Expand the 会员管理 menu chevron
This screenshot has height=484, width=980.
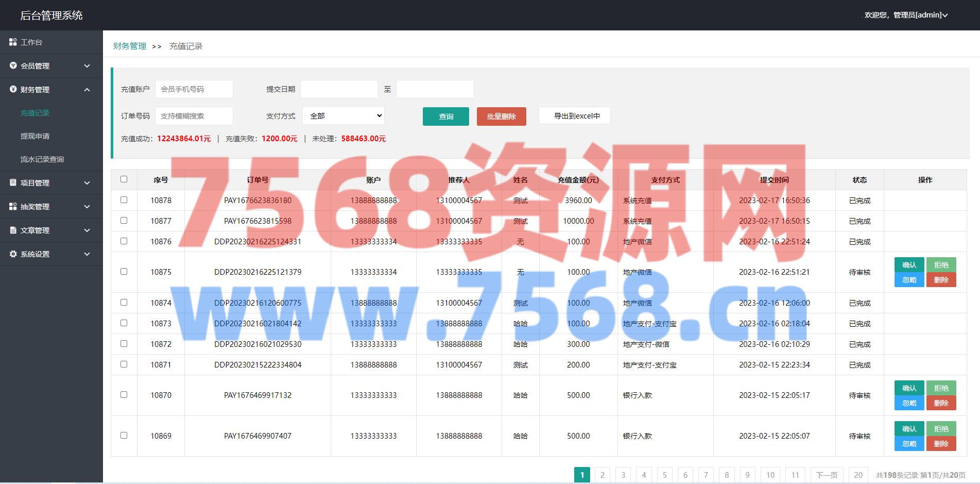pyautogui.click(x=87, y=66)
